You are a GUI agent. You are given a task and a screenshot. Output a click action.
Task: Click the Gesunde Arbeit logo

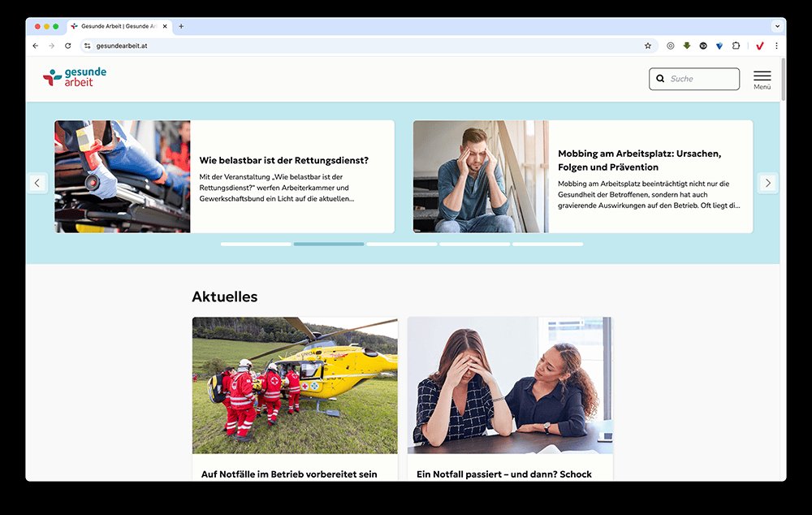73,78
